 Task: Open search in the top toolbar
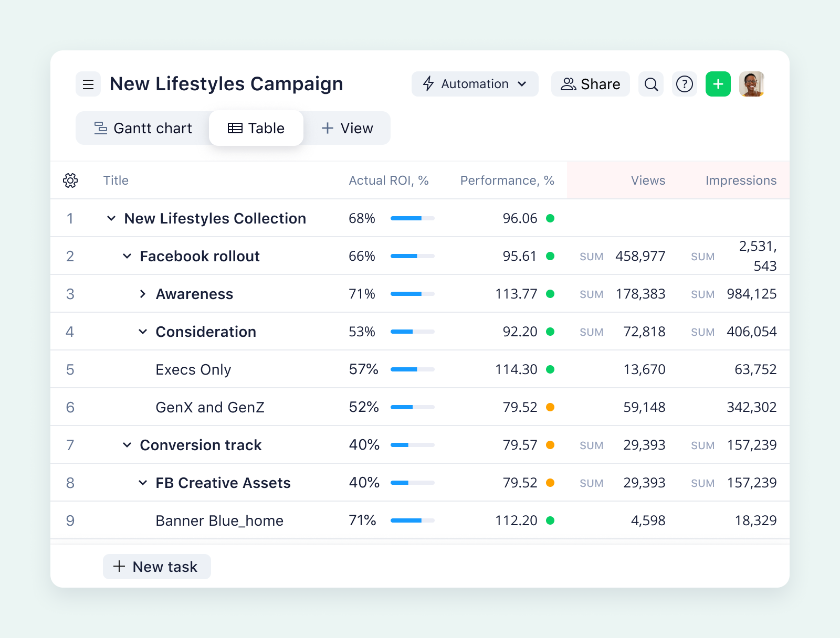point(651,84)
